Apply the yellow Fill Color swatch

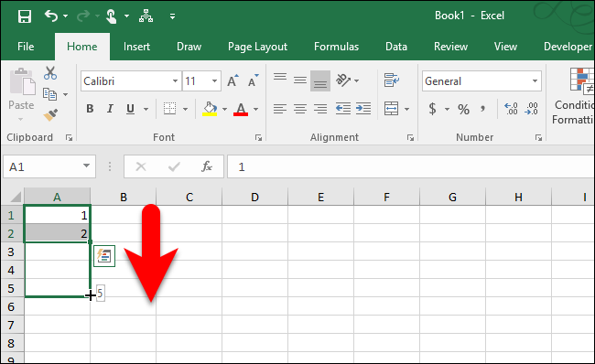(210, 109)
